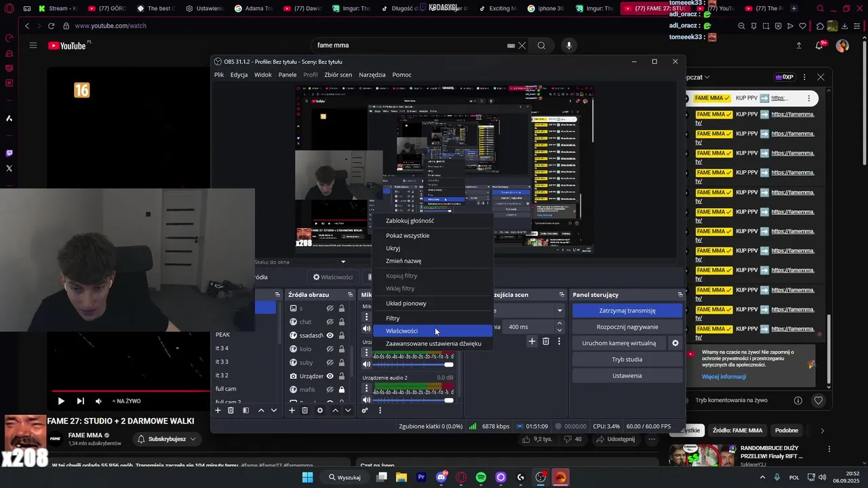This screenshot has width=868, height=488.
Task: Move source up arrow
Action: 335,410
